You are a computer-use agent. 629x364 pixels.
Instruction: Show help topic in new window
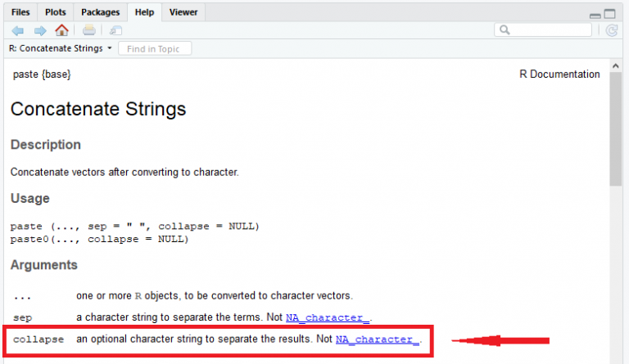[116, 30]
